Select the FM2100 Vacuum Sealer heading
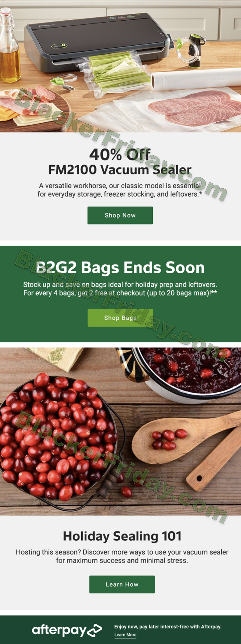 (x=120, y=170)
